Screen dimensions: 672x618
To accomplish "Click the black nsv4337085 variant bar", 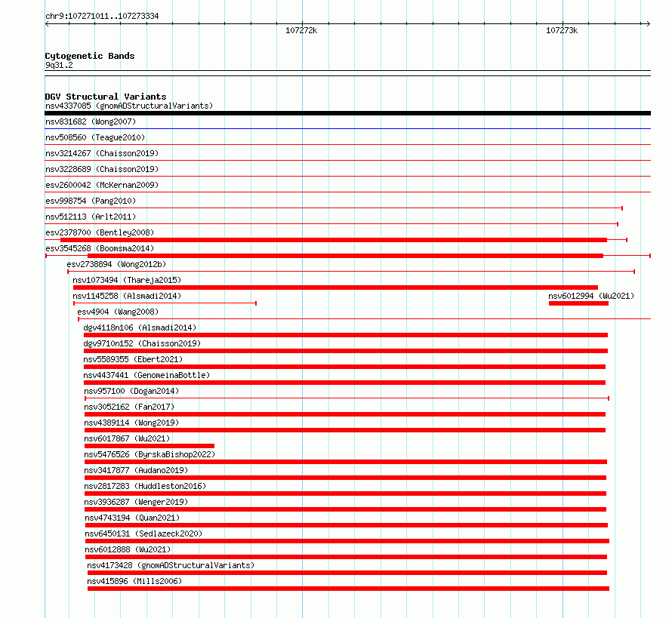I will 347,113.
